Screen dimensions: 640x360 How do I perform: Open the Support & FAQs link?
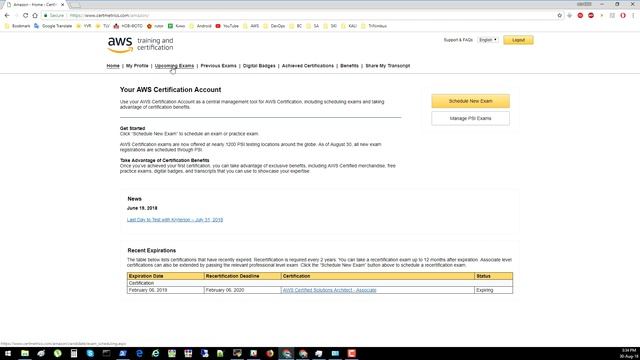458,40
